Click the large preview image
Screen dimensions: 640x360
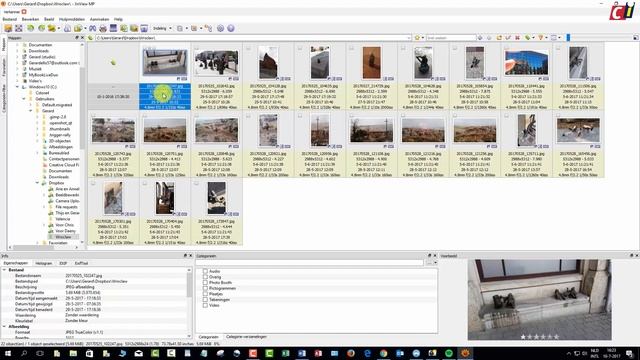[x=539, y=300]
